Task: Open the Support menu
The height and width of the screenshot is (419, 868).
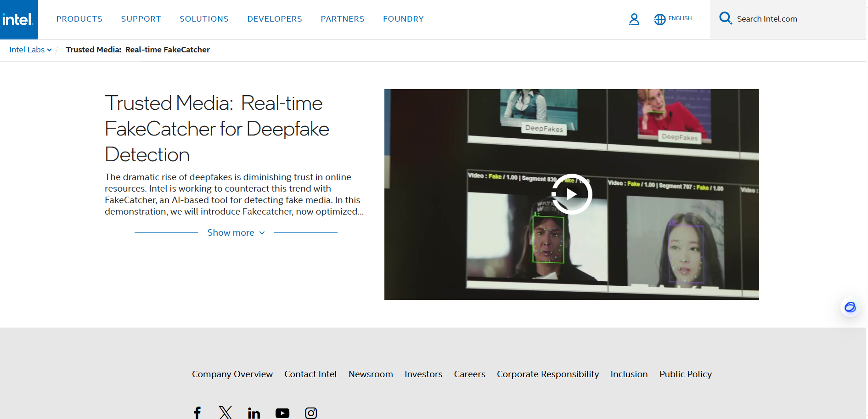Action: coord(141,19)
